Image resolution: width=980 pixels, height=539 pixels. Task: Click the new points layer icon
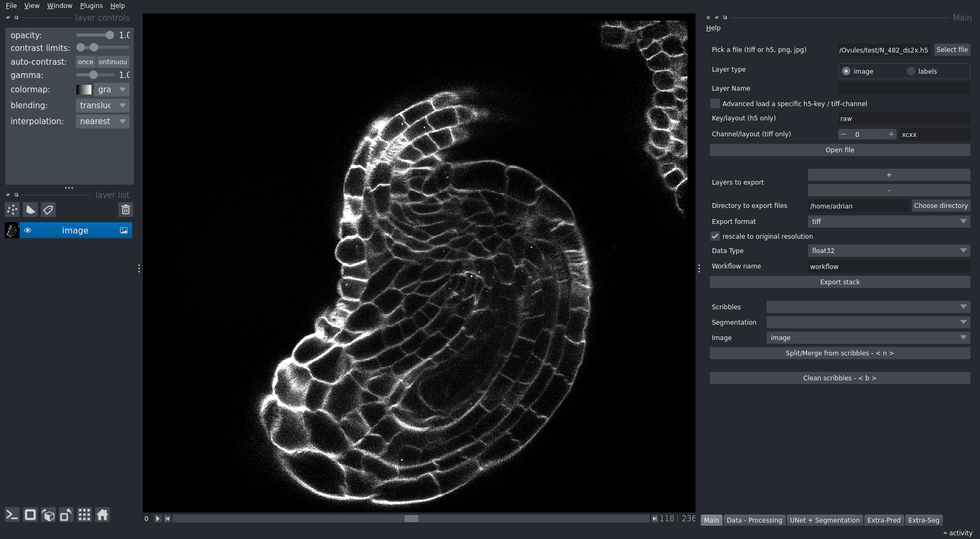point(12,210)
